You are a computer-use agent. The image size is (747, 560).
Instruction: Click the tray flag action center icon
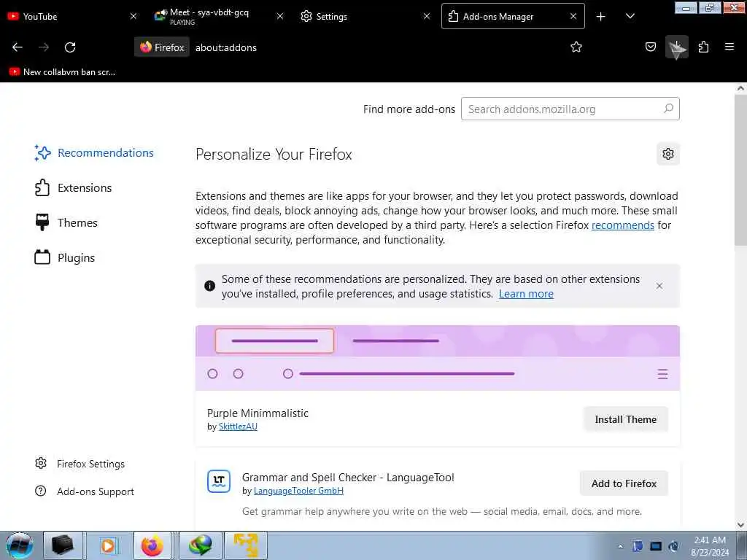point(638,546)
